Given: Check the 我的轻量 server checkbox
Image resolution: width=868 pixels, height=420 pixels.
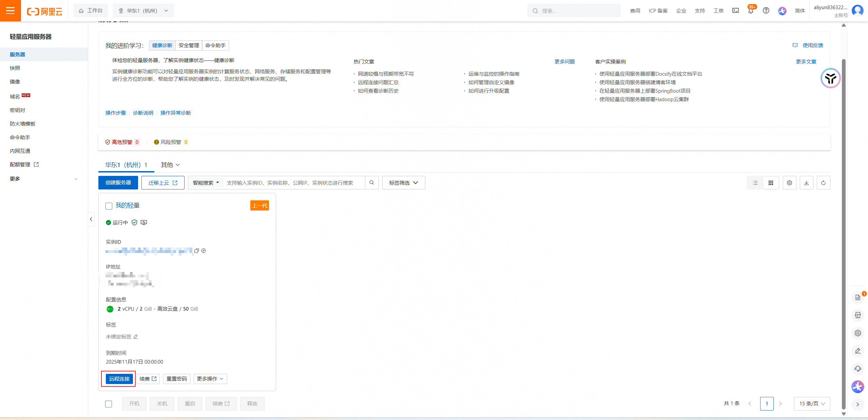Looking at the screenshot, I should point(109,206).
